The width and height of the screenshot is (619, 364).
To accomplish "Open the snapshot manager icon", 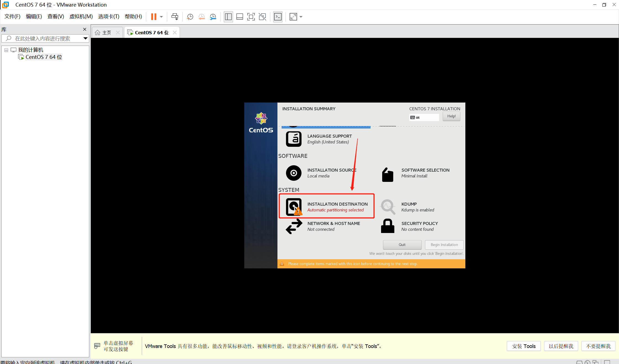I will pos(213,17).
